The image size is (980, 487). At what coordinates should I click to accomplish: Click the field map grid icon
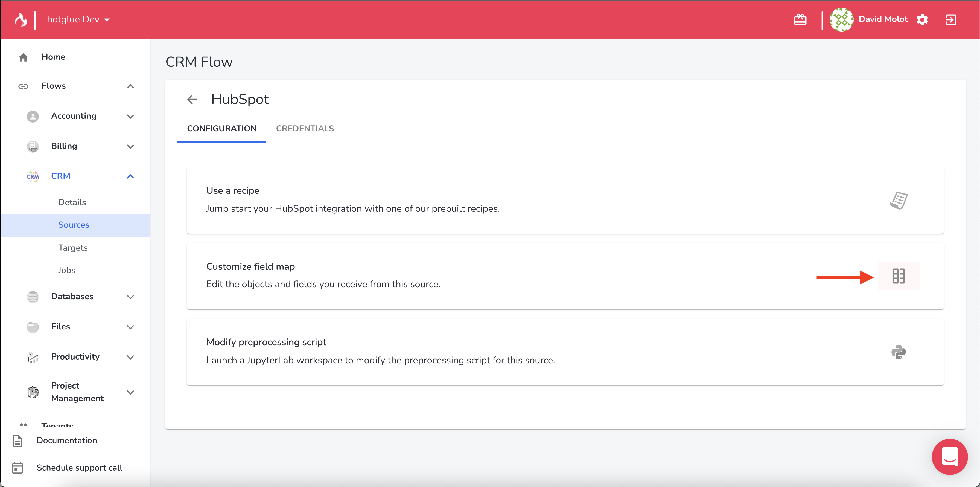click(899, 276)
